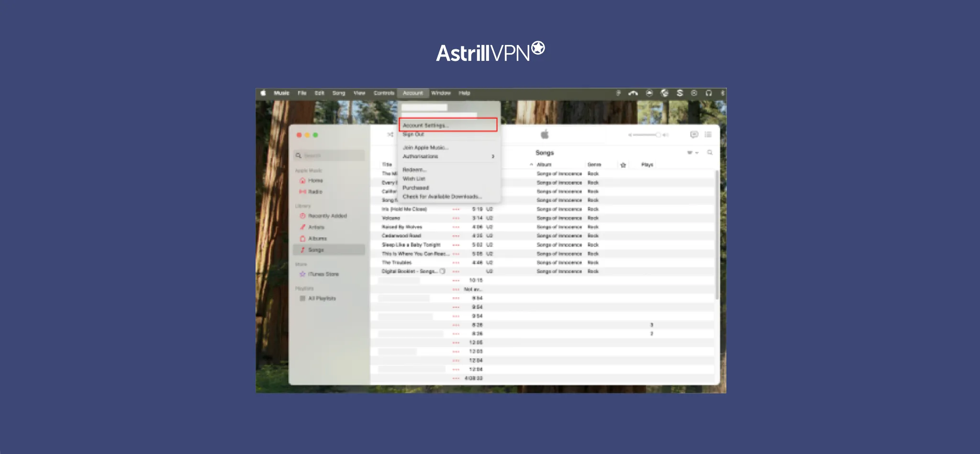Open the iTunes Store star icon
The image size is (980, 454).
point(302,274)
